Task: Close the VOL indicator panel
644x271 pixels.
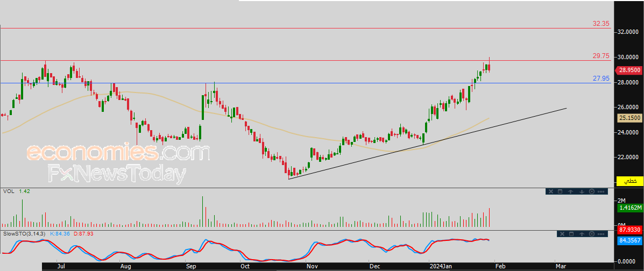Action: tap(551, 192)
